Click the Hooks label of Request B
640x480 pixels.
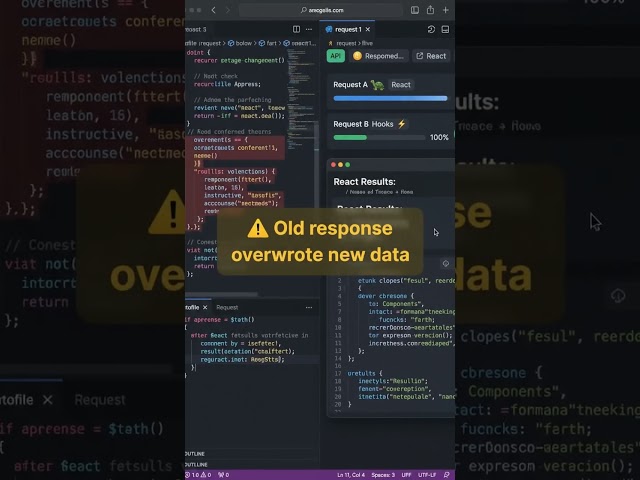pos(382,124)
